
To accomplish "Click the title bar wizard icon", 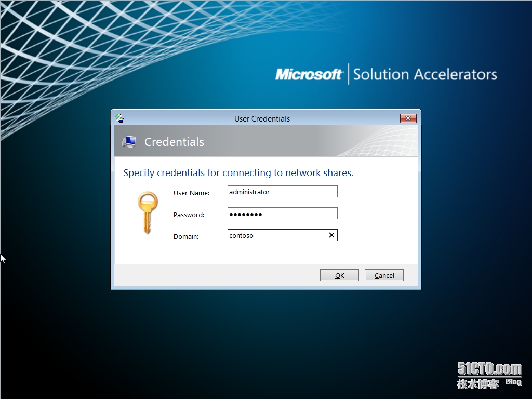I will coord(119,118).
